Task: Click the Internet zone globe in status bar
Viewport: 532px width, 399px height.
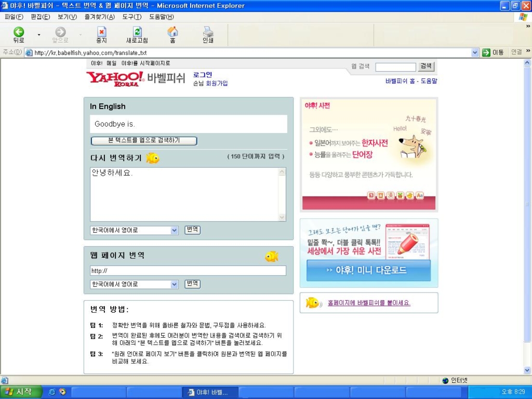Action: click(x=445, y=381)
